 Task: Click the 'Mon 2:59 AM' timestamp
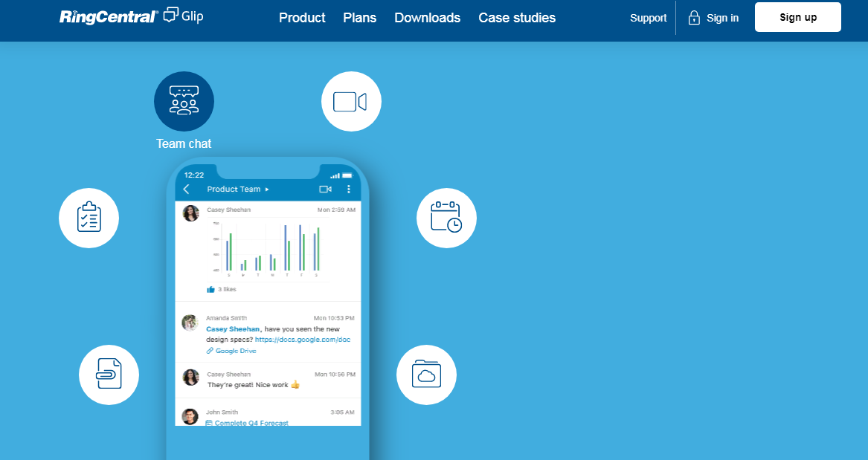click(336, 210)
